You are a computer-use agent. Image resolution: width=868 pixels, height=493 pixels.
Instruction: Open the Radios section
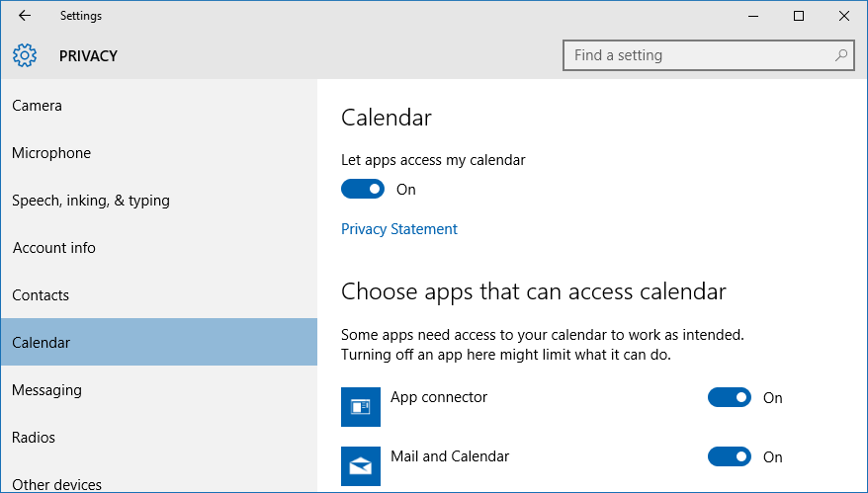tap(159, 437)
